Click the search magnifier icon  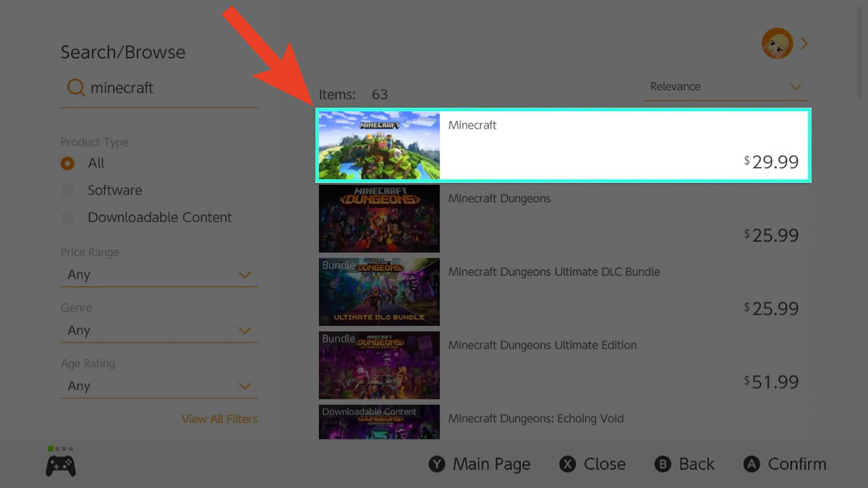pos(76,88)
